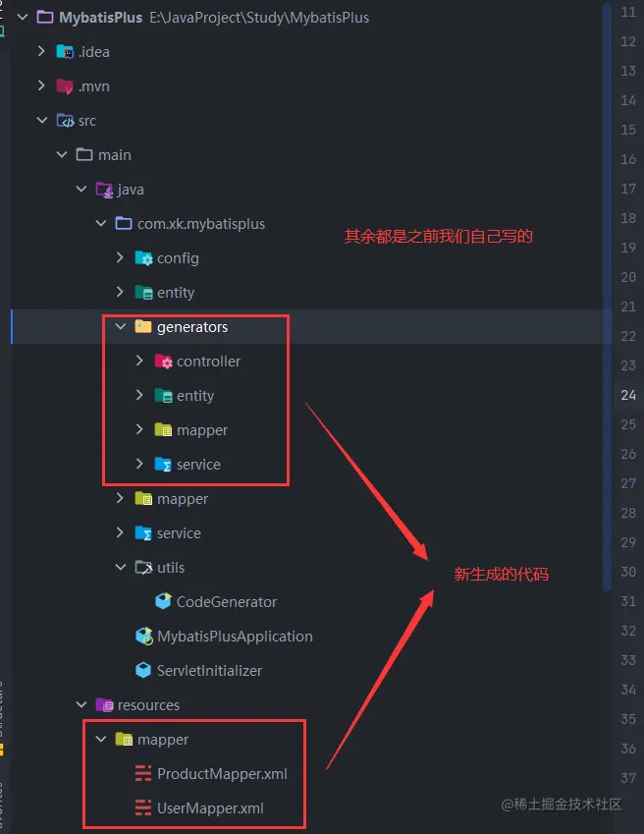Click the com.xk.mybatisplus package icon

[124, 223]
